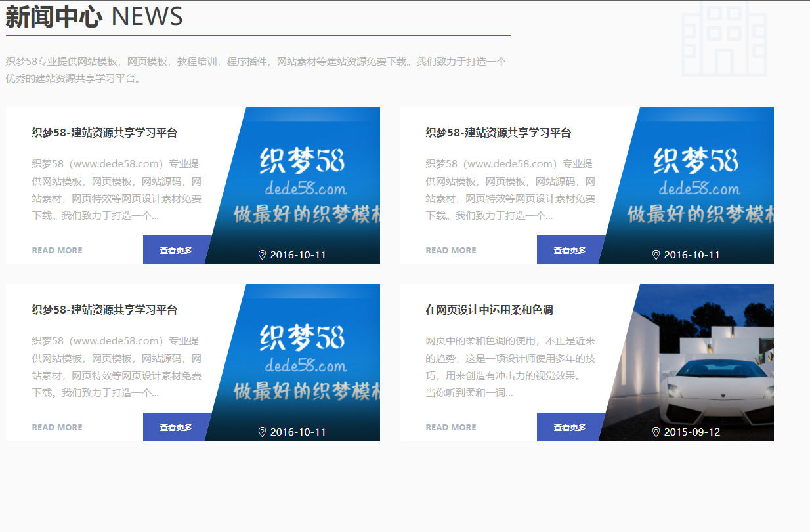Click READ MORE in the first news card
This screenshot has height=532, width=810.
[x=57, y=250]
